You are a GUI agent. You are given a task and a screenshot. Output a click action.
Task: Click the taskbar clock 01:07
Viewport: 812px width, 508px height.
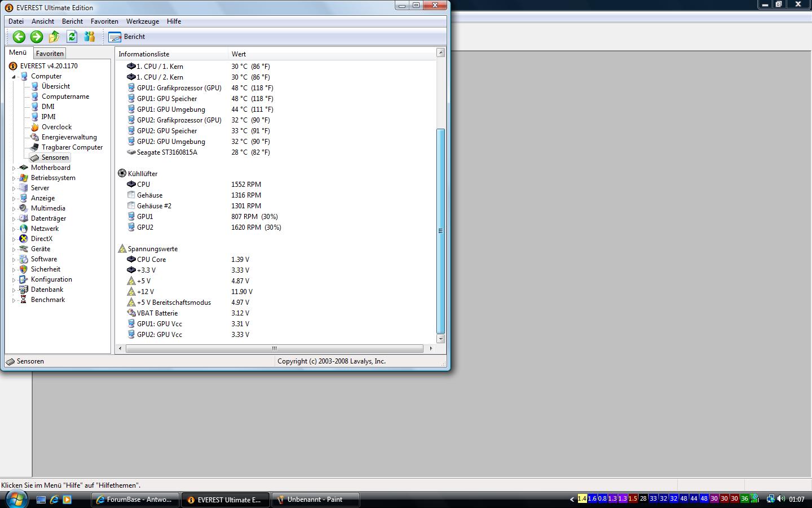pos(797,500)
